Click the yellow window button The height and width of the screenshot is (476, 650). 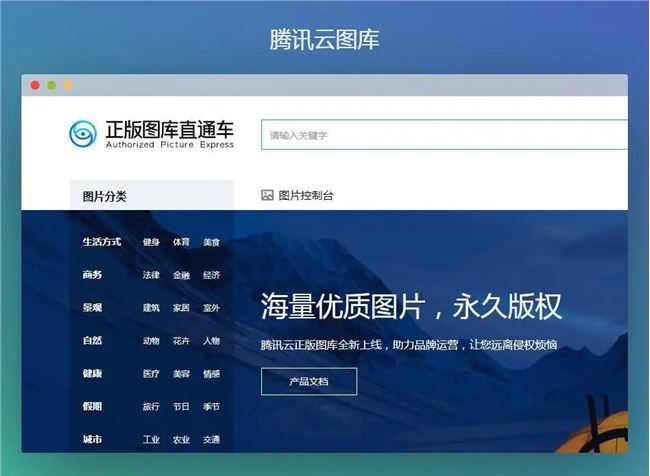tap(68, 85)
